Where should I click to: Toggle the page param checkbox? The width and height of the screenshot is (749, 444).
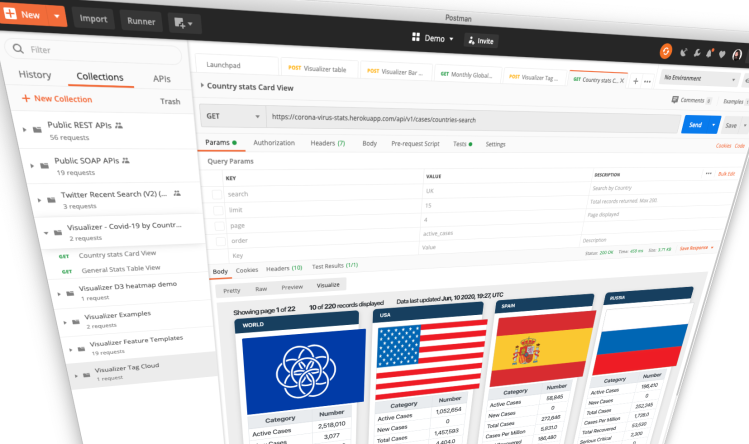point(219,226)
